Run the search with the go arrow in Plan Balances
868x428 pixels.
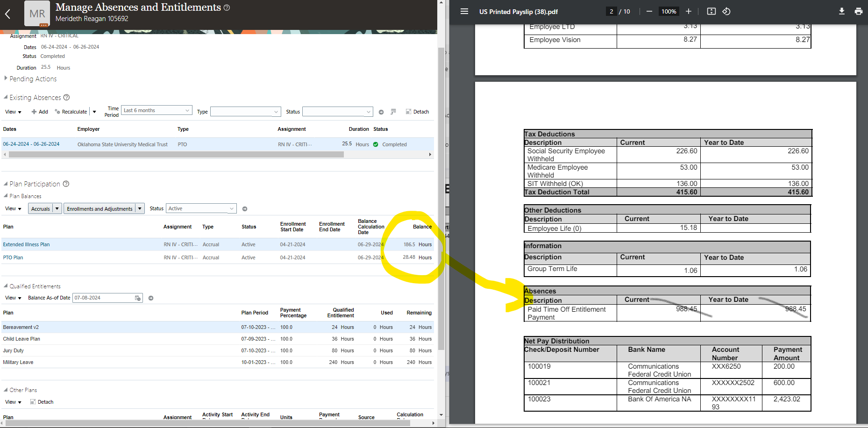coord(245,208)
